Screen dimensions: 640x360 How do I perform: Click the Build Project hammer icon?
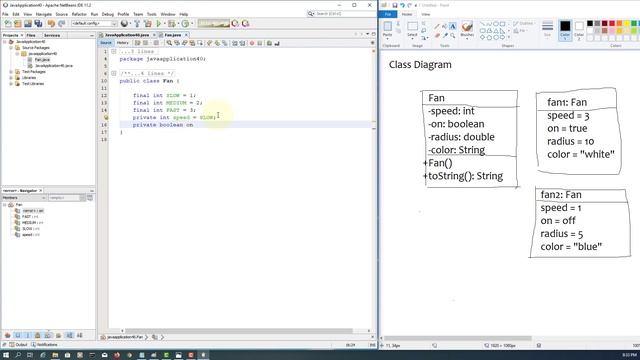pos(137,24)
